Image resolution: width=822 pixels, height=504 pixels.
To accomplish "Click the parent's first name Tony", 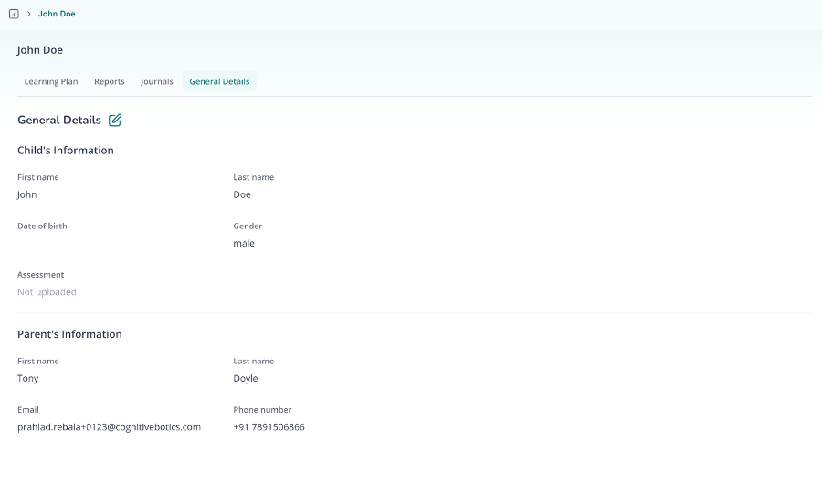I will (27, 379).
